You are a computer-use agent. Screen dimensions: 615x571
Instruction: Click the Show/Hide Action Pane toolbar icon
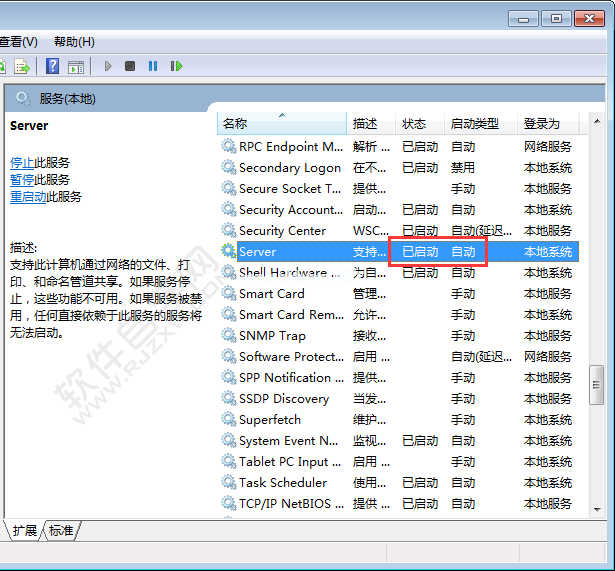coord(76,67)
